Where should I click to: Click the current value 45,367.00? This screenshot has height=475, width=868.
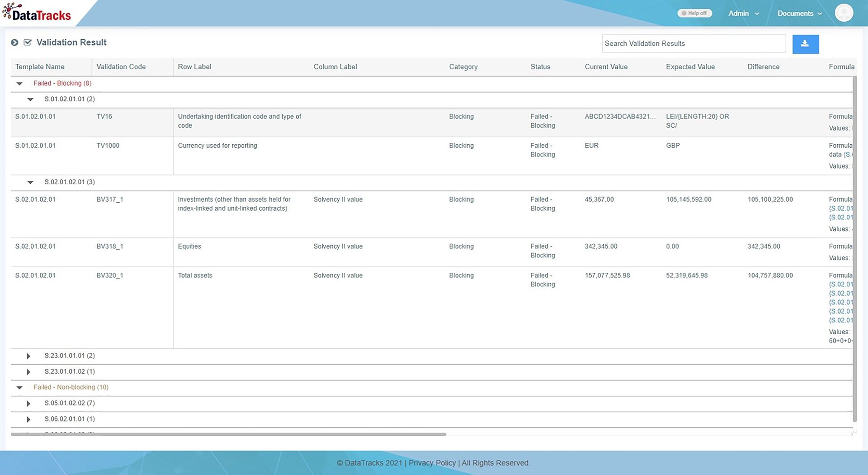pyautogui.click(x=599, y=199)
